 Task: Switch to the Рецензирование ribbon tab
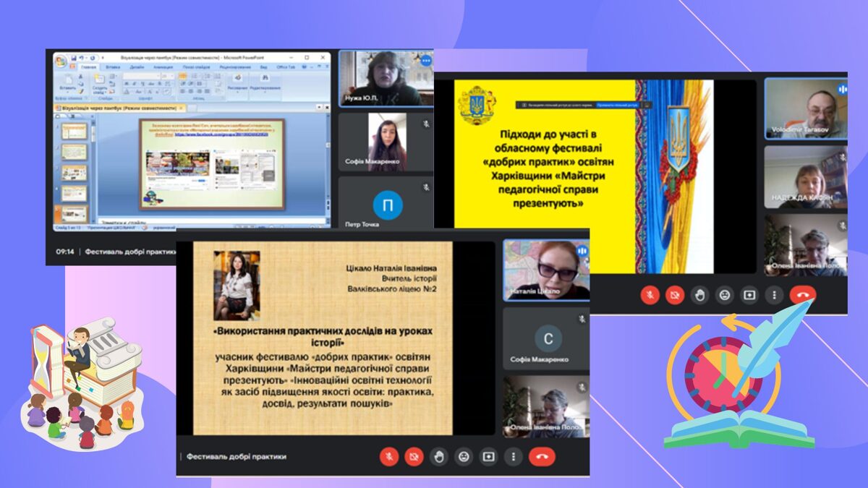tap(235, 67)
